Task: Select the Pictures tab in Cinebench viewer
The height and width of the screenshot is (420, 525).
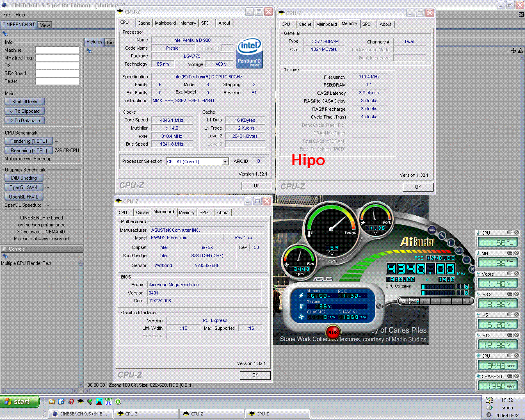Action: 94,42
